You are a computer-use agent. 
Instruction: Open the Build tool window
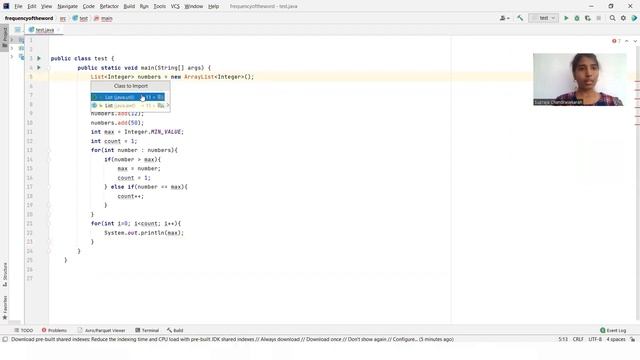(x=175, y=330)
